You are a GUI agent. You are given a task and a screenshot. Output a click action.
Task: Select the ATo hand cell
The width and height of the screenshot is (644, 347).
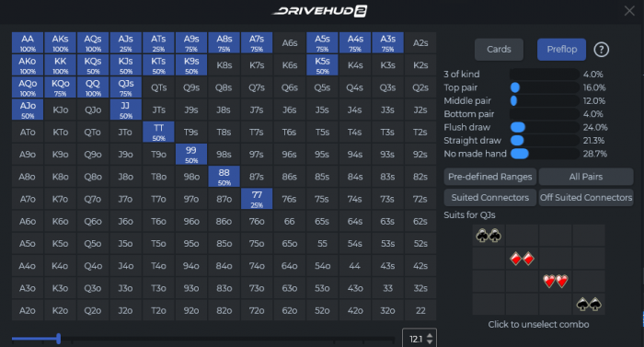click(28, 132)
